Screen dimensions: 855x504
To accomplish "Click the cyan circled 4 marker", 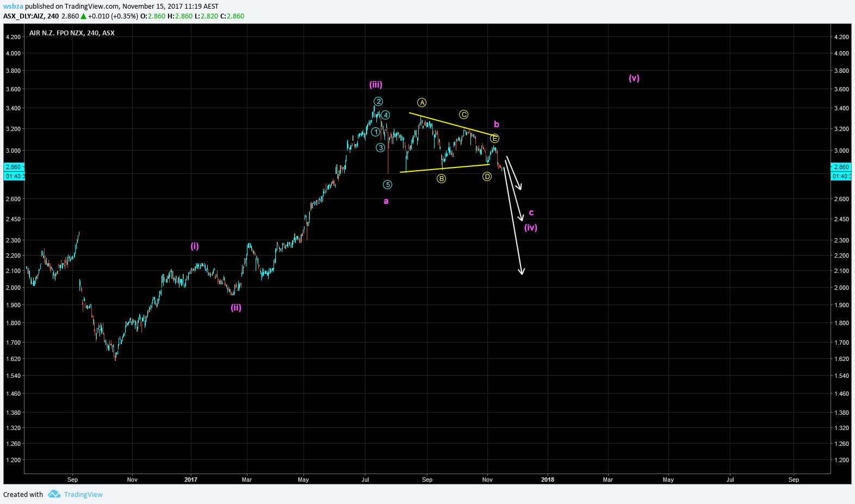I will 386,115.
